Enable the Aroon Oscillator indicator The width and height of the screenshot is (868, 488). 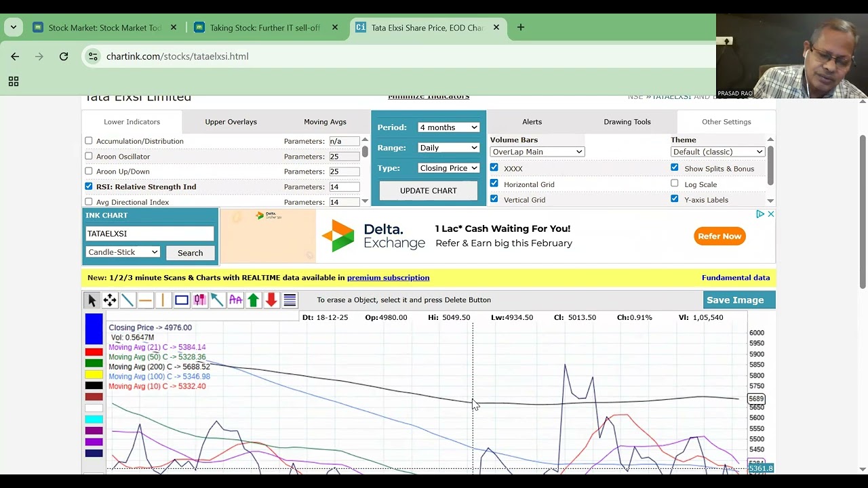tap(89, 156)
